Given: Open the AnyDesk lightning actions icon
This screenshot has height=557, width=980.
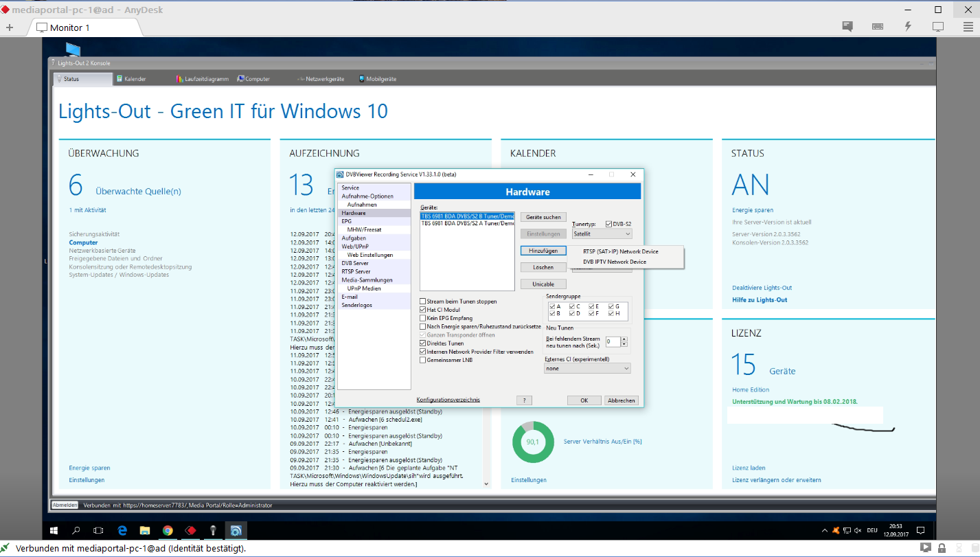Looking at the screenshot, I should coord(908,27).
